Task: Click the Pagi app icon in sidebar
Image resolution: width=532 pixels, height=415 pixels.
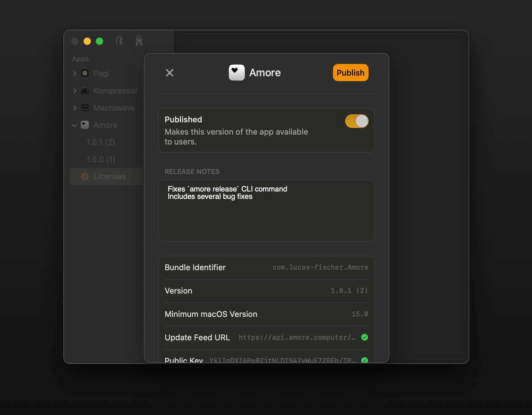Action: tap(85, 73)
